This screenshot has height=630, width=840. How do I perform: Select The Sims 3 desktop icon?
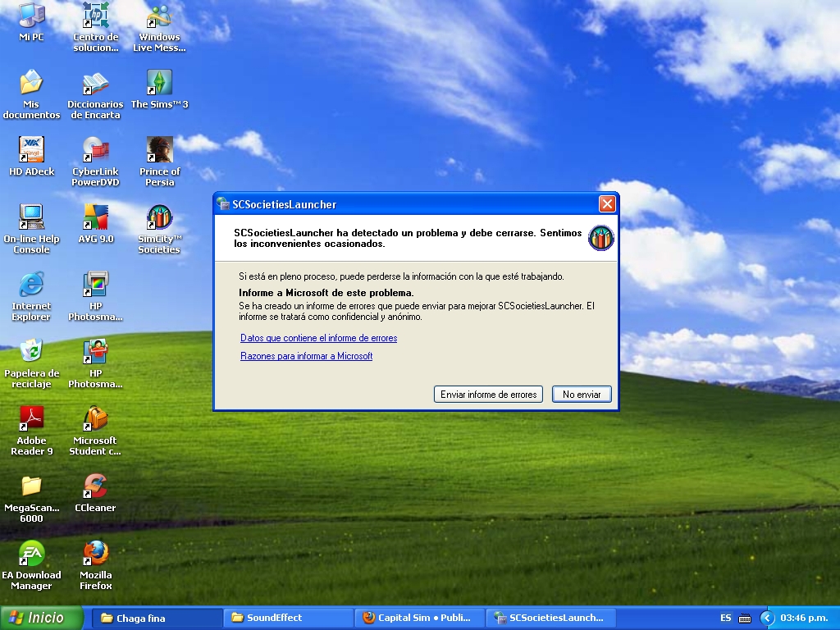point(160,89)
